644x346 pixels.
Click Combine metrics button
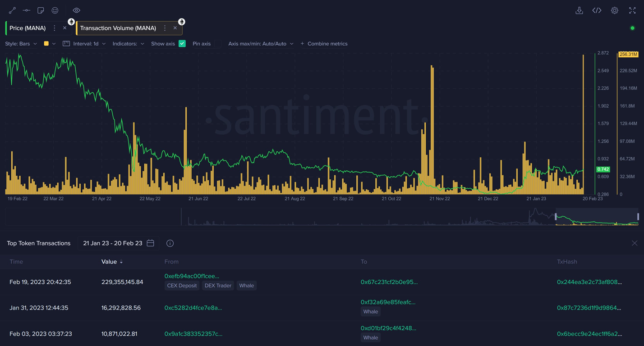click(324, 44)
